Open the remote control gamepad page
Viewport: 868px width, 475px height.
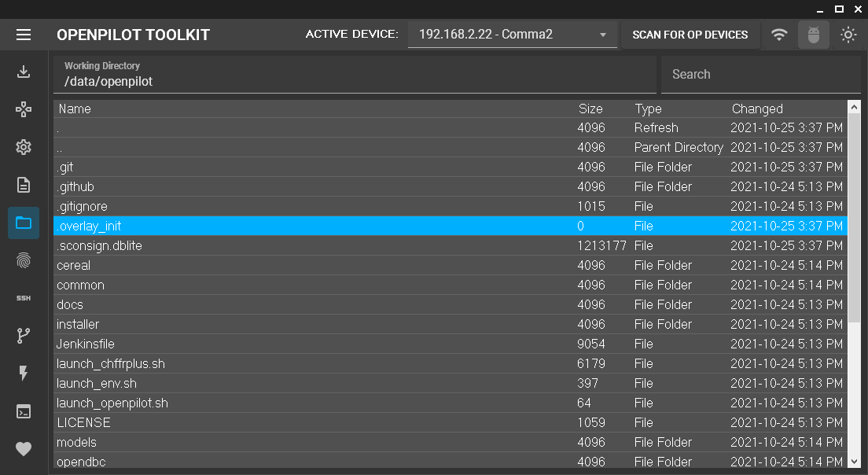click(24, 109)
